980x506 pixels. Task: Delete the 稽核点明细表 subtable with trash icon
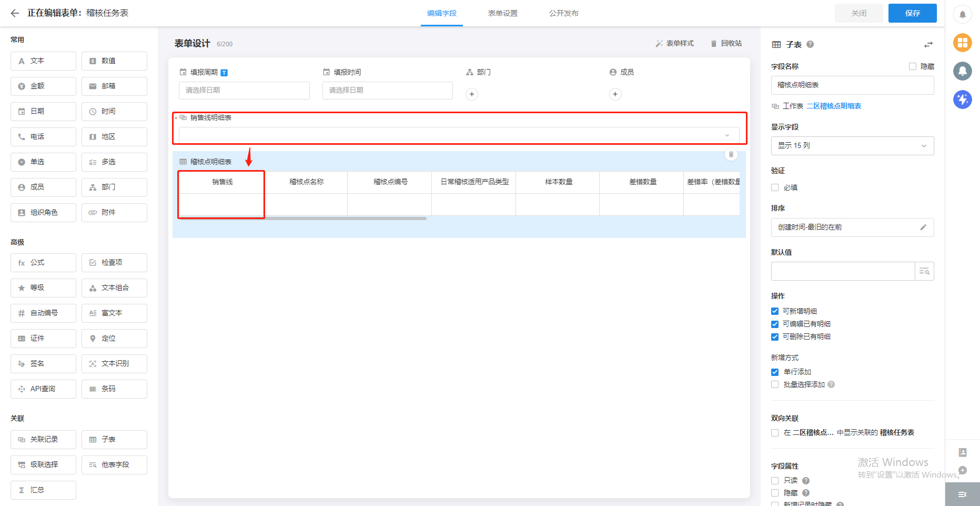(x=731, y=154)
